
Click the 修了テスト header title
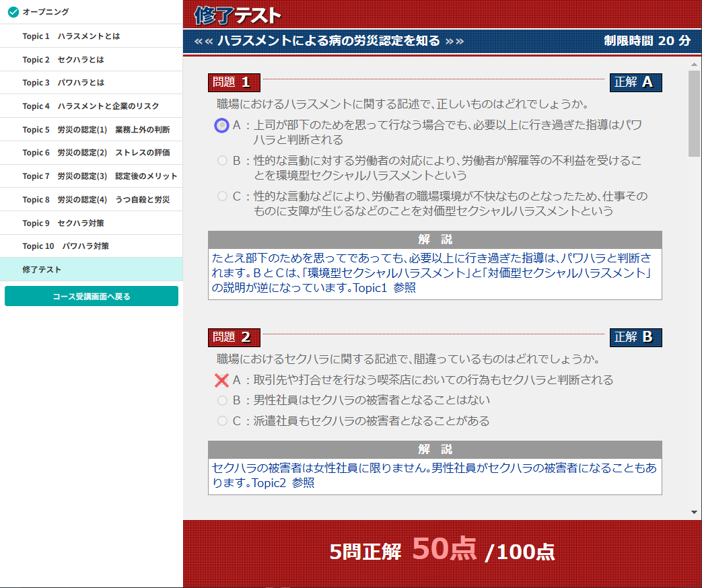238,15
